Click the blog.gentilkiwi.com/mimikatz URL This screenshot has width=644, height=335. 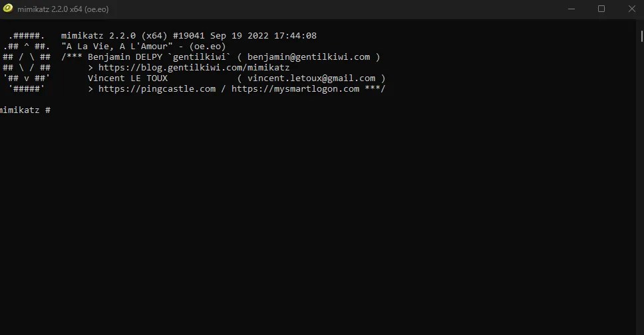click(x=194, y=68)
